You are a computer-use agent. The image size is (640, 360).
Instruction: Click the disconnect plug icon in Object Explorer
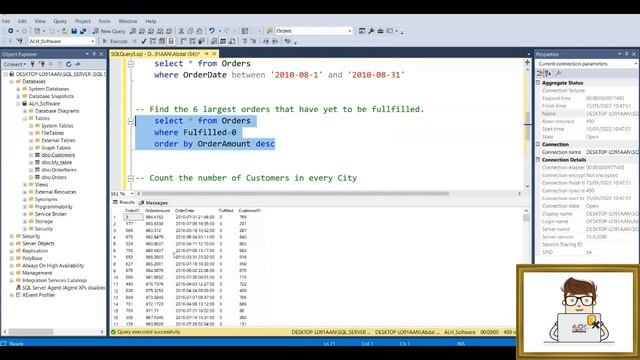pyautogui.click(x=42, y=64)
